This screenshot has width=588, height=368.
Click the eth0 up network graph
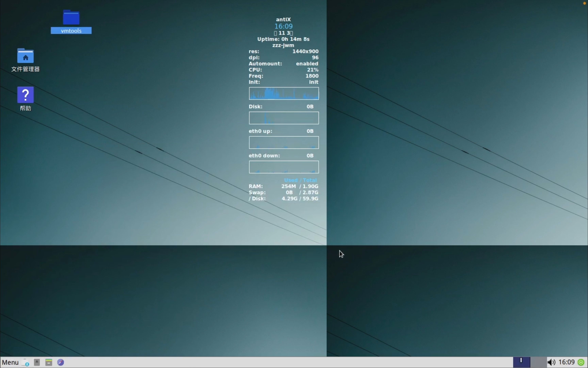pyautogui.click(x=284, y=142)
